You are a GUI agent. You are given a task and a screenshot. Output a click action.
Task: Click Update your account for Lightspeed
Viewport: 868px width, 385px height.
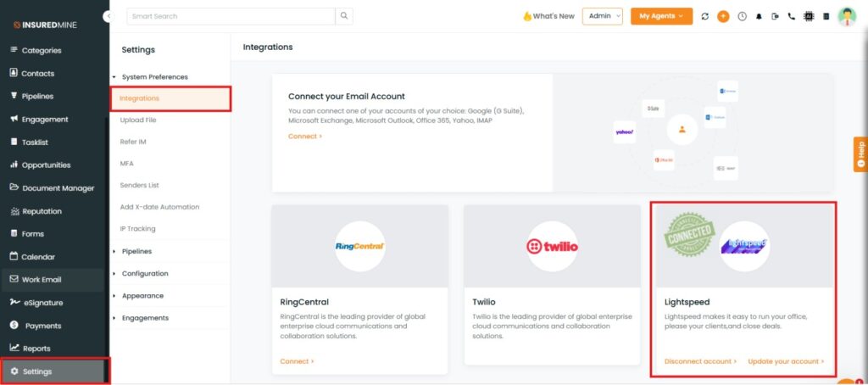point(786,361)
